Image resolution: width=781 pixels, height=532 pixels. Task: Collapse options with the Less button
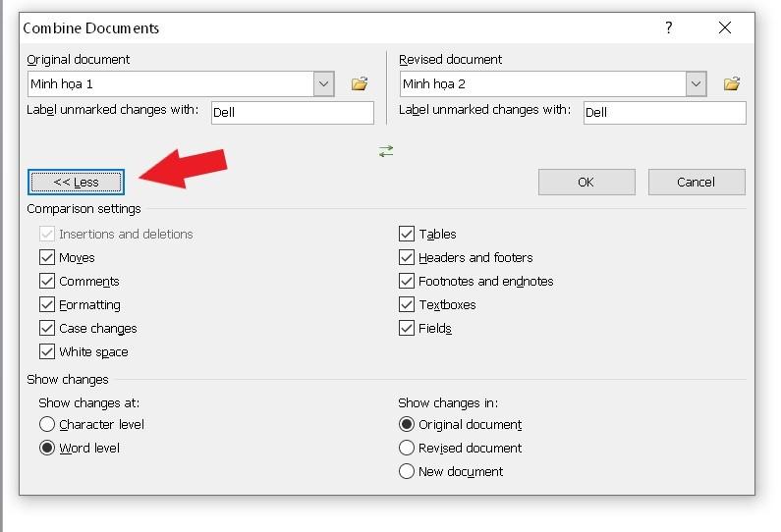76,182
